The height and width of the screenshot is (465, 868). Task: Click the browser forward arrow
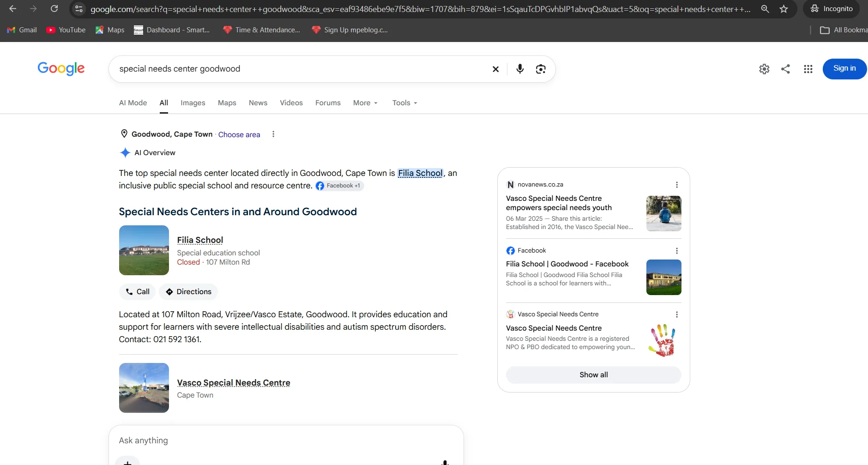tap(33, 9)
